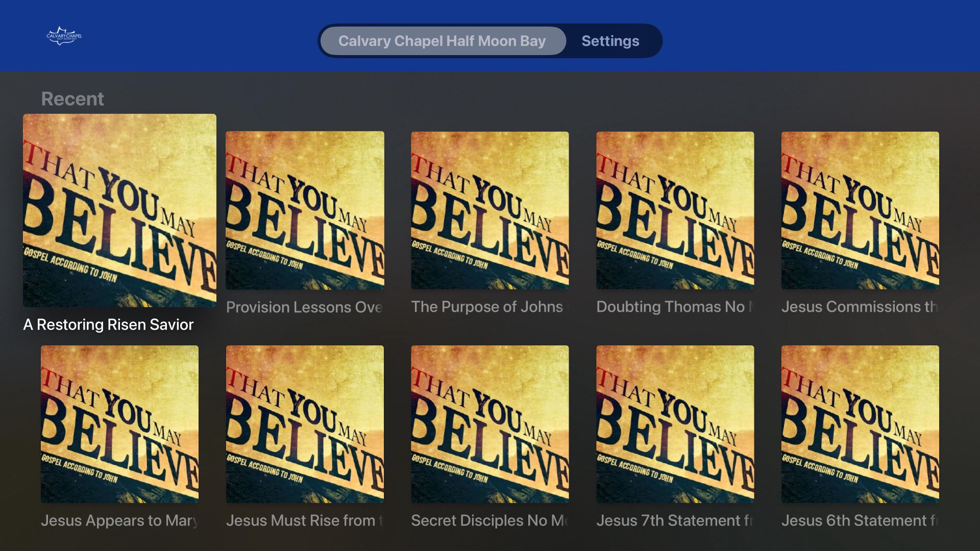Open A Restoring Risen Savior artwork
This screenshot has height=551, width=980.
click(x=119, y=210)
